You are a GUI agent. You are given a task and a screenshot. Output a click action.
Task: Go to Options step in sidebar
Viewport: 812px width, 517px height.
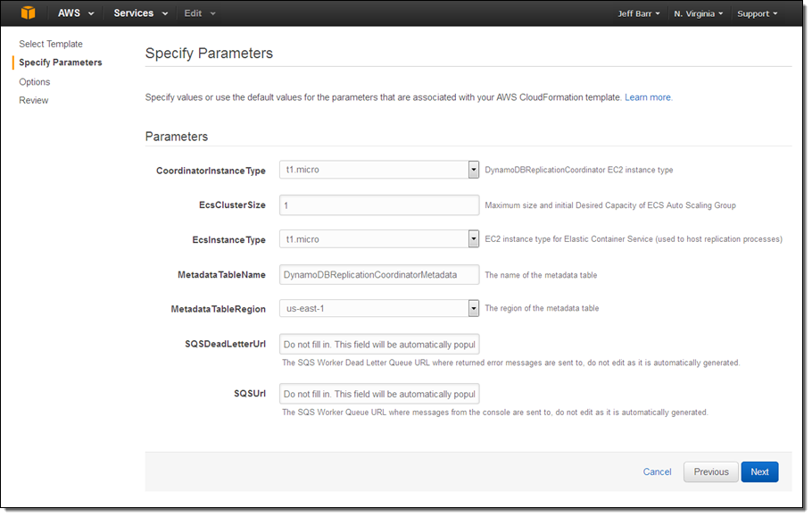click(x=35, y=82)
